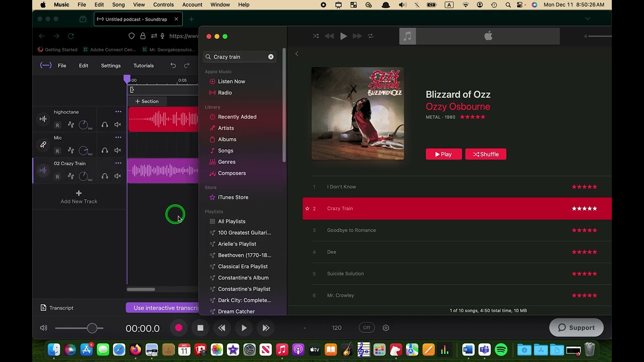644x362 pixels.
Task: Open Artists in Library sidebar
Action: pyautogui.click(x=226, y=128)
